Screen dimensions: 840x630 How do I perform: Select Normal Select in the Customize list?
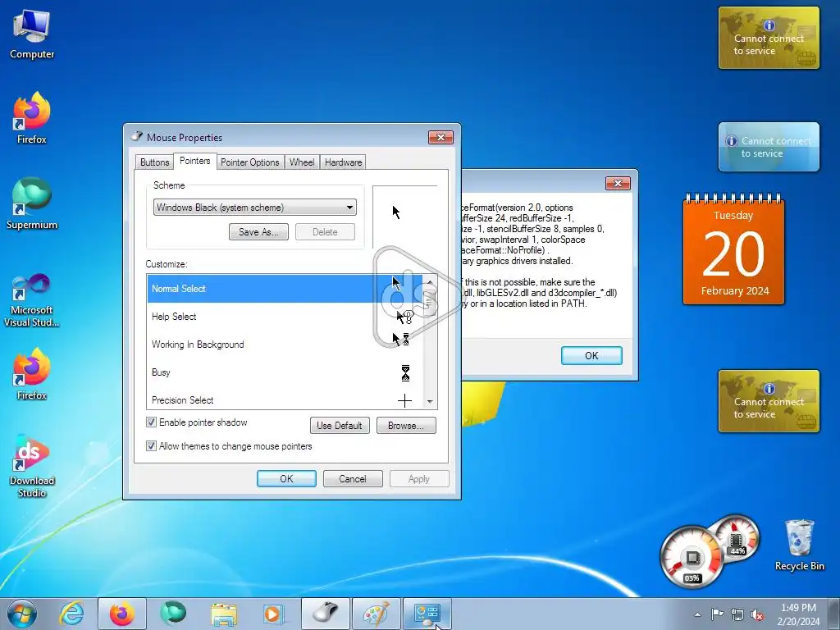[285, 289]
